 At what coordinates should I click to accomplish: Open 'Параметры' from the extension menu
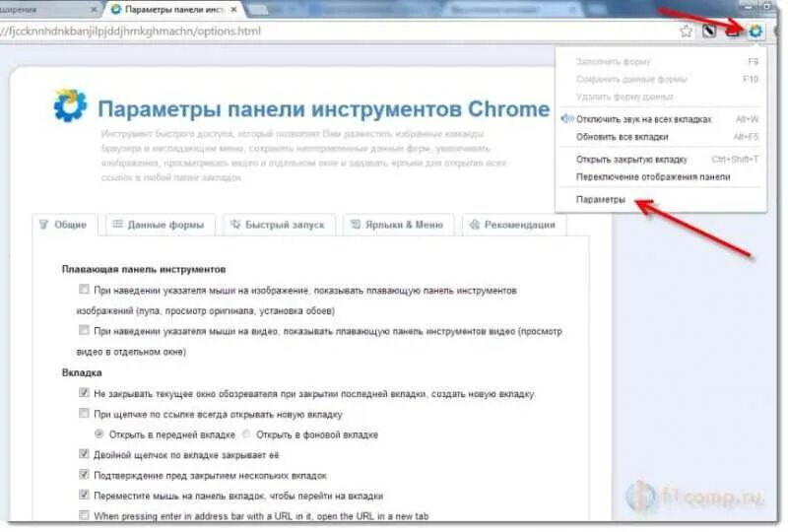[661, 200]
